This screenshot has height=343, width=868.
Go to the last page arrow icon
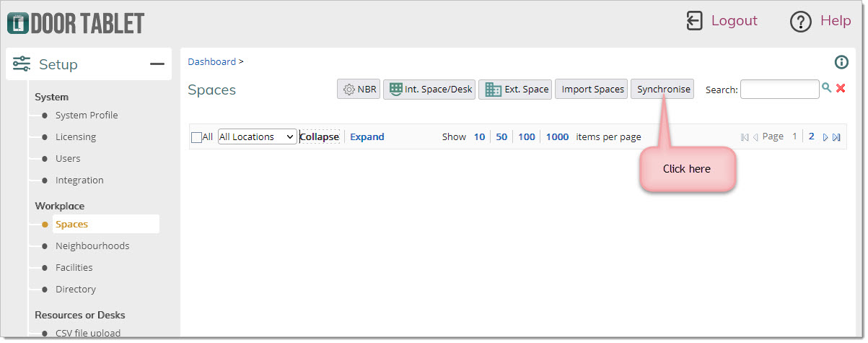[836, 137]
